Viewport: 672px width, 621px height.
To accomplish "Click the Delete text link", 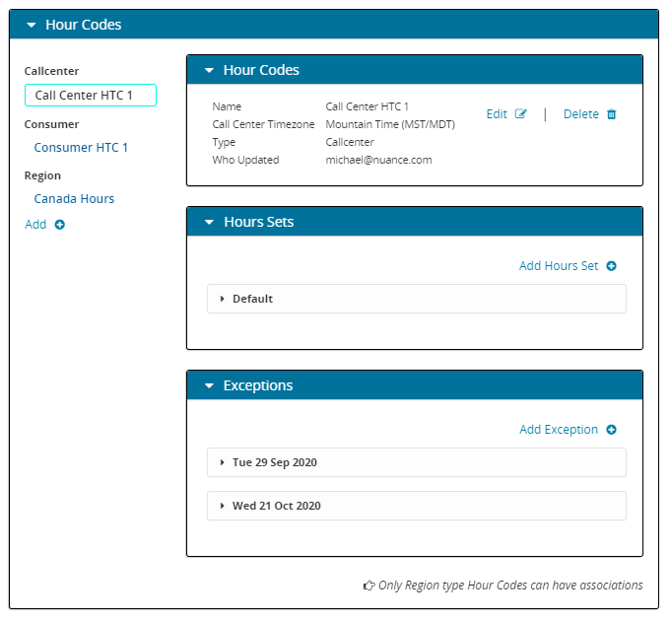I will pyautogui.click(x=580, y=114).
